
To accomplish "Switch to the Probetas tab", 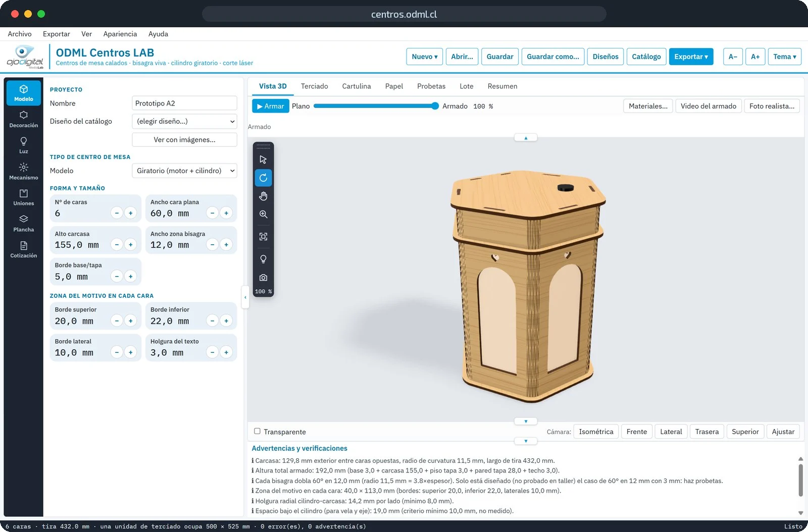I will (x=431, y=86).
